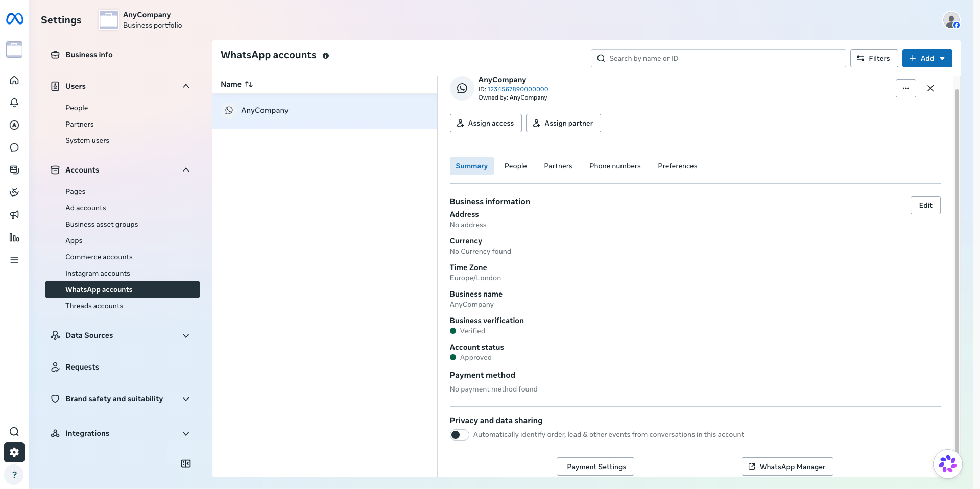Open notifications bell icon

click(x=14, y=103)
